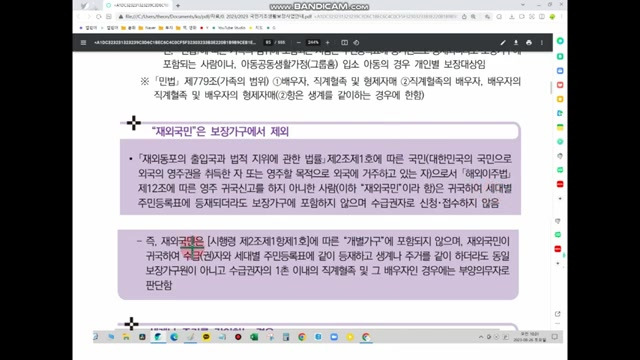This screenshot has width=640, height=360.
Task: Rotate the PDF counterclockwise
Action: pyautogui.click(x=356, y=42)
